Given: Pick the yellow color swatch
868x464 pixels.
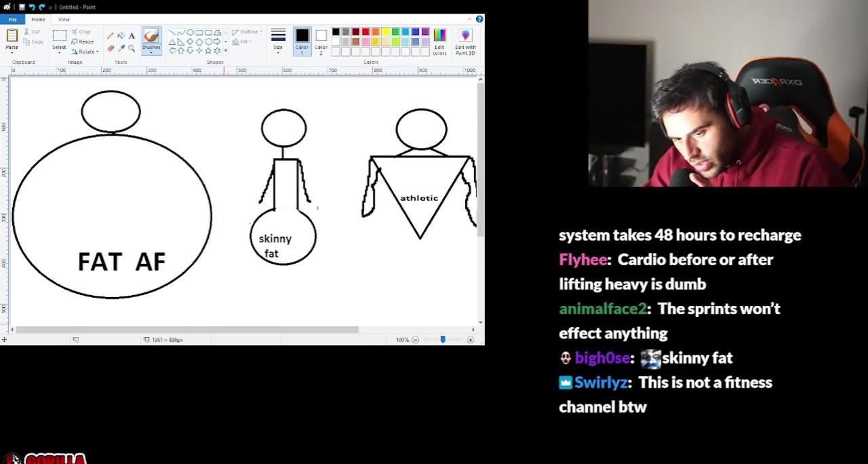Looking at the screenshot, I should tap(385, 32).
